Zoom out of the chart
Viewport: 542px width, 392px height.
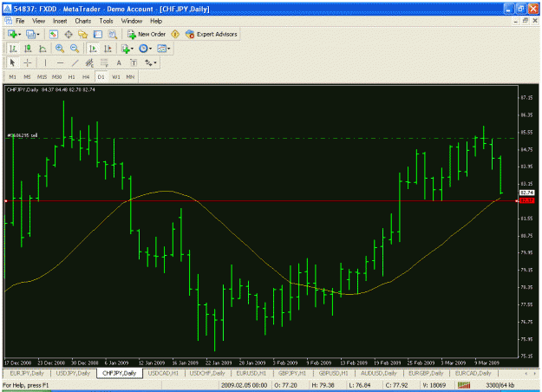pos(75,49)
